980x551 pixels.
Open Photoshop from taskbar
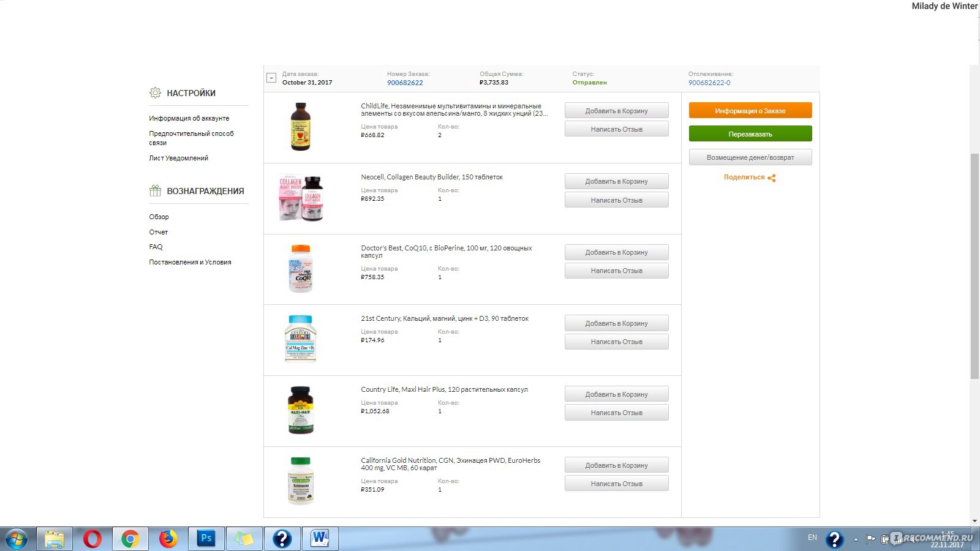[206, 539]
